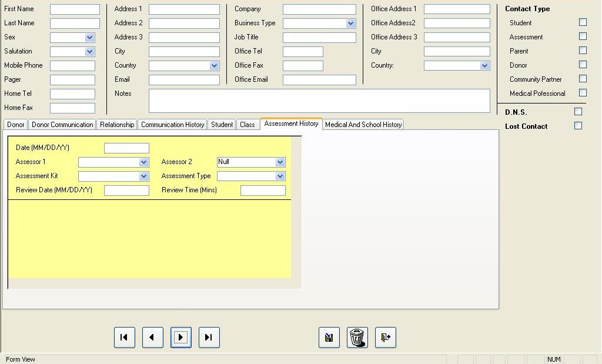The image size is (602, 364).
Task: Expand the Assessor 2 dropdown showing Null
Action: tap(280, 162)
